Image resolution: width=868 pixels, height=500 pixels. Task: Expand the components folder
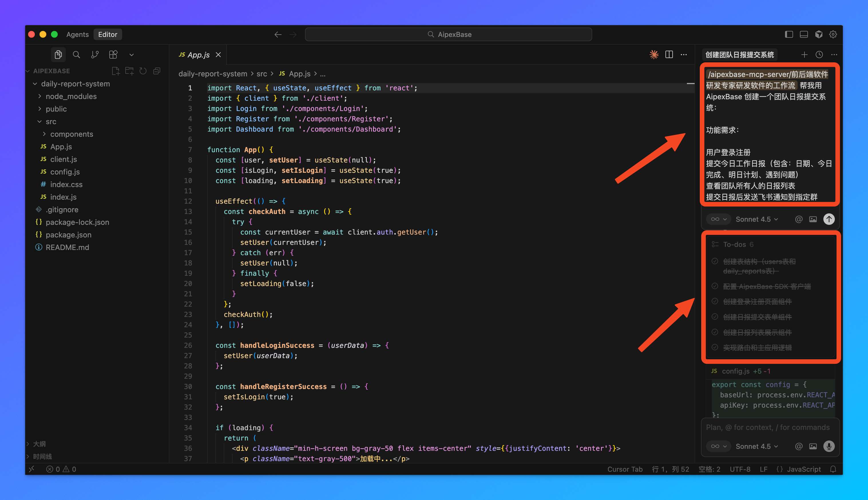(72, 134)
